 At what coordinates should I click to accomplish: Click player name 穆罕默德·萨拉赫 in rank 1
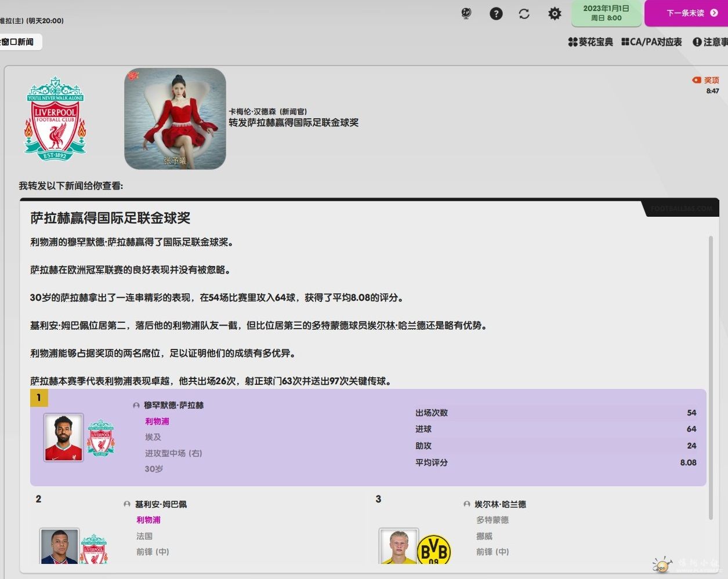[x=174, y=405]
